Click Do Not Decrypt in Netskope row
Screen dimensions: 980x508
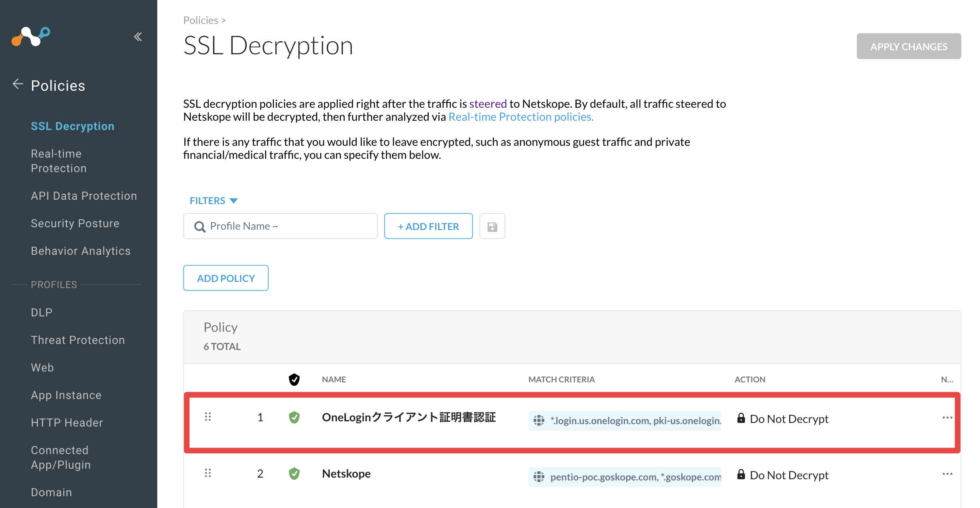tap(789, 475)
